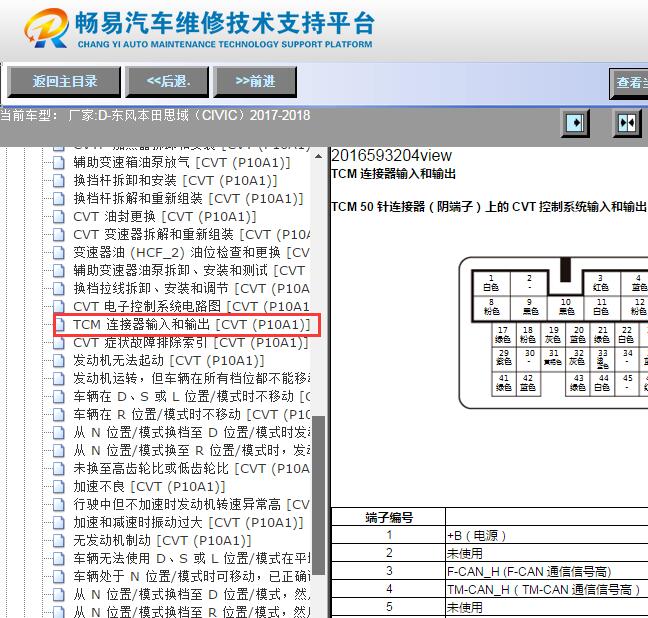Click connector diagram pin 17 绿色
The image size is (648, 618).
503,335
